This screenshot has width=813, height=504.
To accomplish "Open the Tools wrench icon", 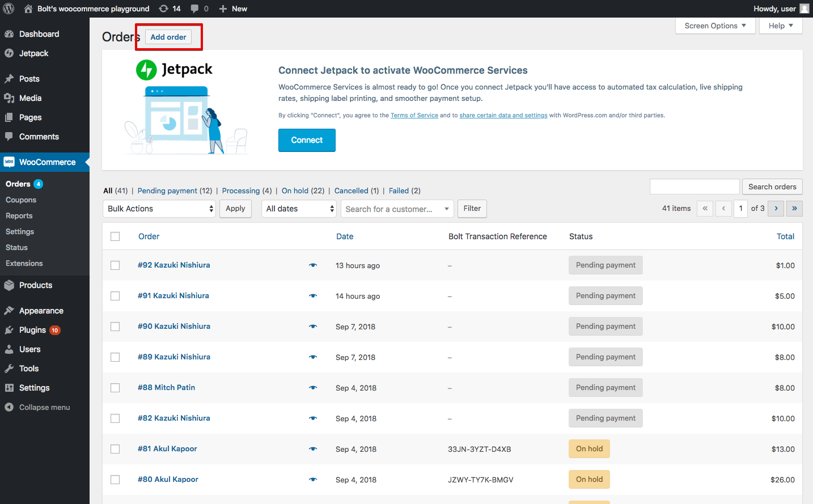I will pyautogui.click(x=9, y=369).
